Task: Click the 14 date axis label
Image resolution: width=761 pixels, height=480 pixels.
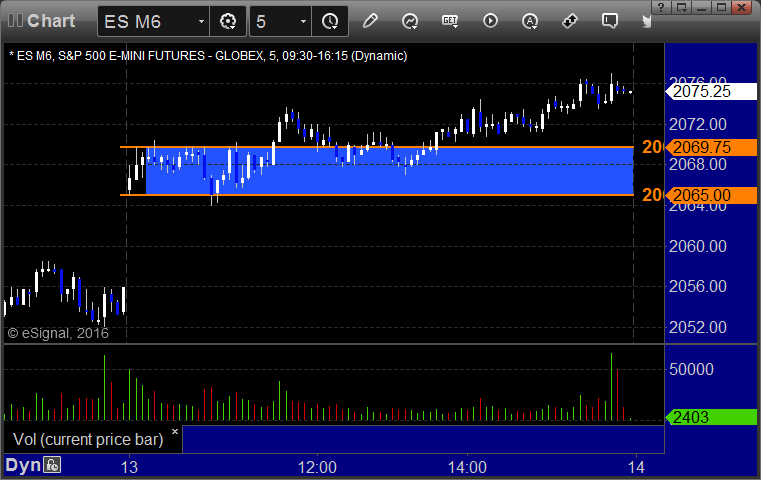Action: [636, 467]
